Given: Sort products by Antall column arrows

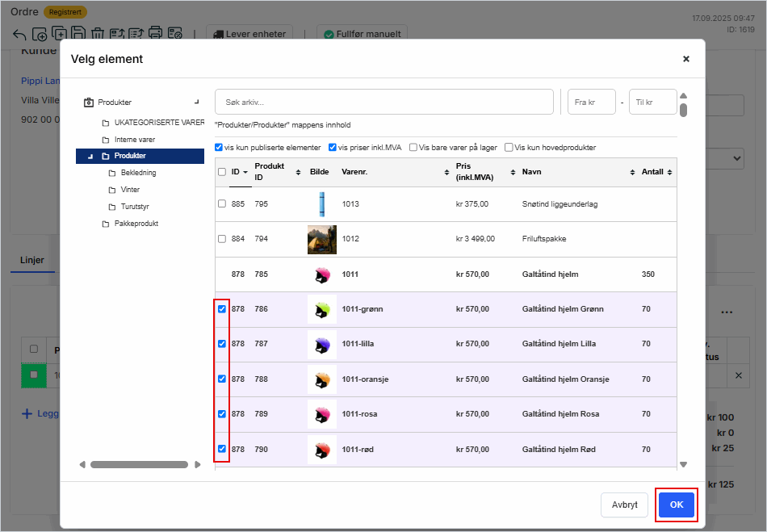Looking at the screenshot, I should pos(669,172).
